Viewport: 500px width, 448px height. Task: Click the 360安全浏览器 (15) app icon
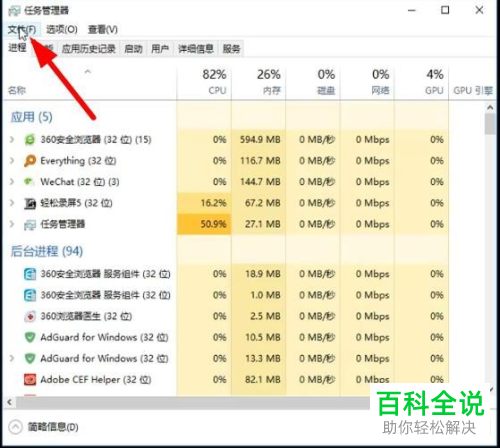(x=30, y=140)
